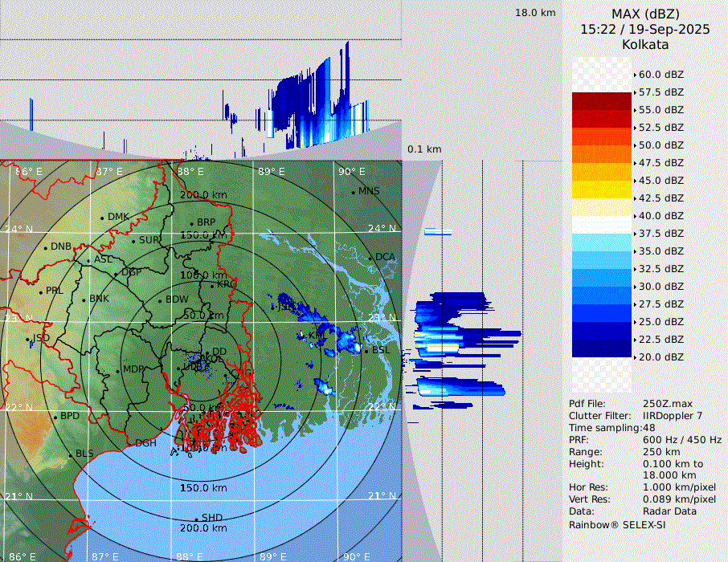Screen dimensions: 728x562
Task: Select the BDW station dot
Action: [160, 301]
